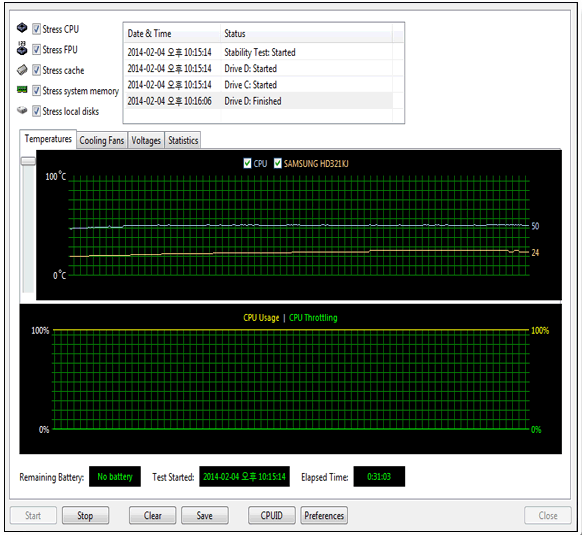This screenshot has height=535, width=582.
Task: Uncheck the Stress CPU checkbox
Action: (x=36, y=29)
